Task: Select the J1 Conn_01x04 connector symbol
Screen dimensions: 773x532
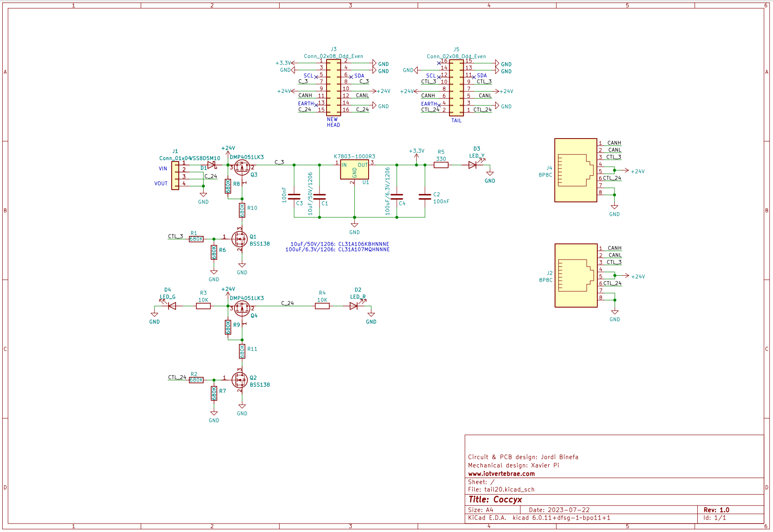Action: click(x=175, y=175)
